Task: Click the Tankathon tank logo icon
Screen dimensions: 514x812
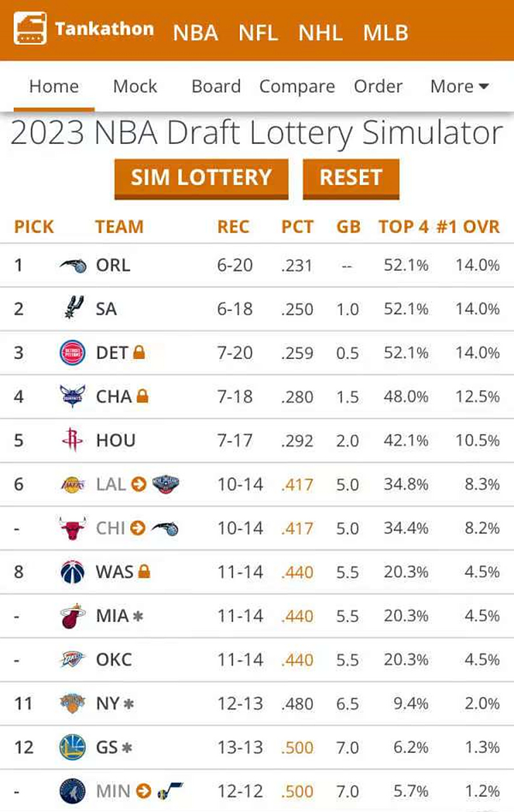Action: tap(29, 29)
